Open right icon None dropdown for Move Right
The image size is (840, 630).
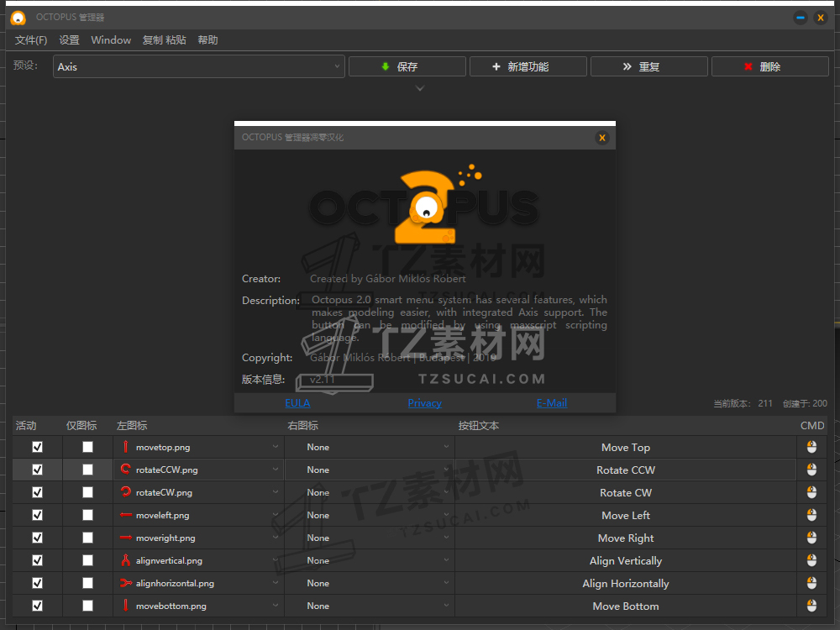coord(370,538)
